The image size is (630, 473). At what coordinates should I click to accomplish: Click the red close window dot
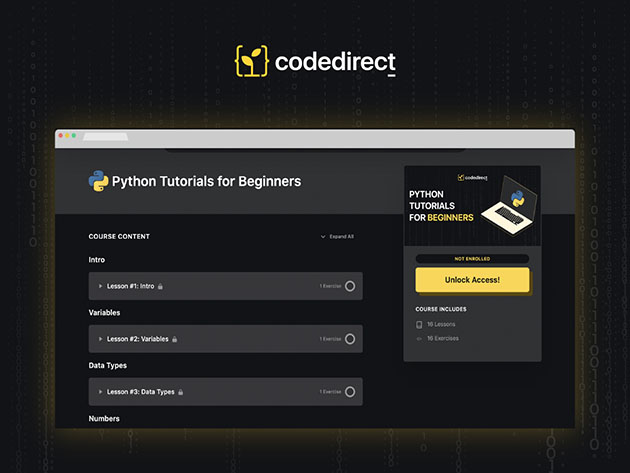click(x=61, y=135)
